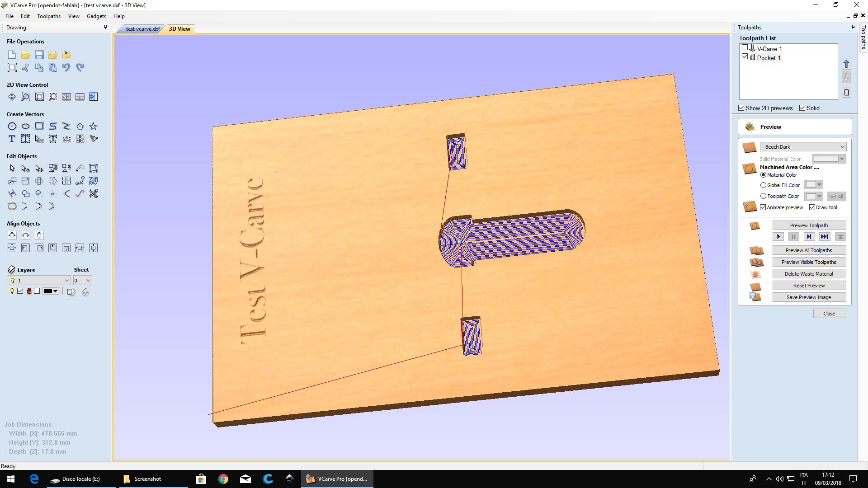This screenshot has width=868, height=488.
Task: Open the File menu
Action: 9,16
